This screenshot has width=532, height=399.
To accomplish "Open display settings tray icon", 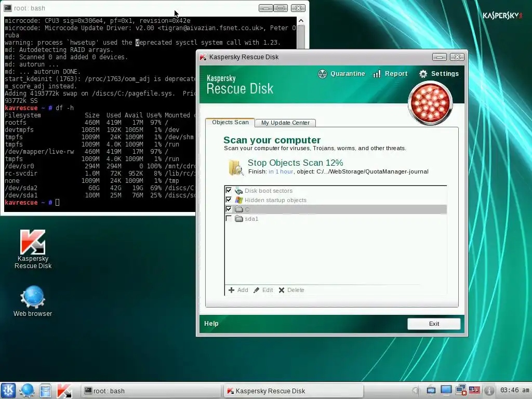I will [446, 391].
